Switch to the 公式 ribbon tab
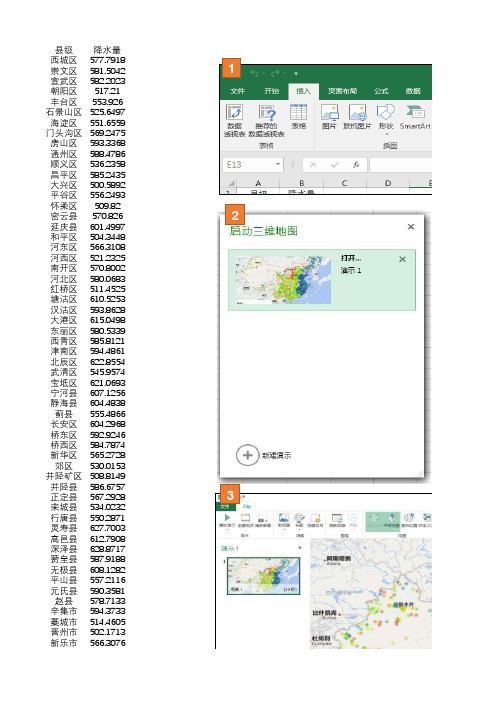Image resolution: width=496 pixels, height=702 pixels. [x=381, y=91]
